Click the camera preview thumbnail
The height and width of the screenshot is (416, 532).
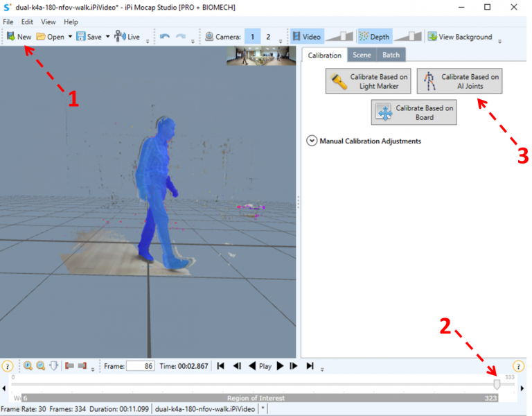point(261,56)
